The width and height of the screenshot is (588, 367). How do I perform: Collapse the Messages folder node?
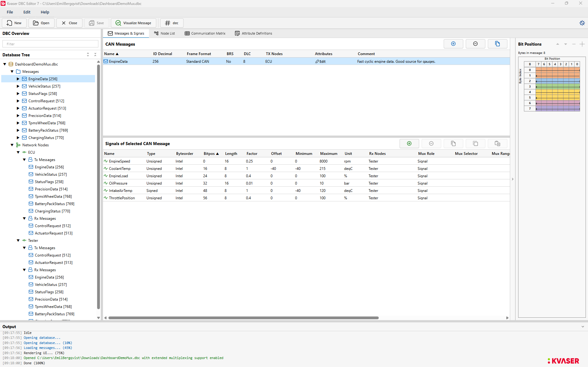point(12,72)
